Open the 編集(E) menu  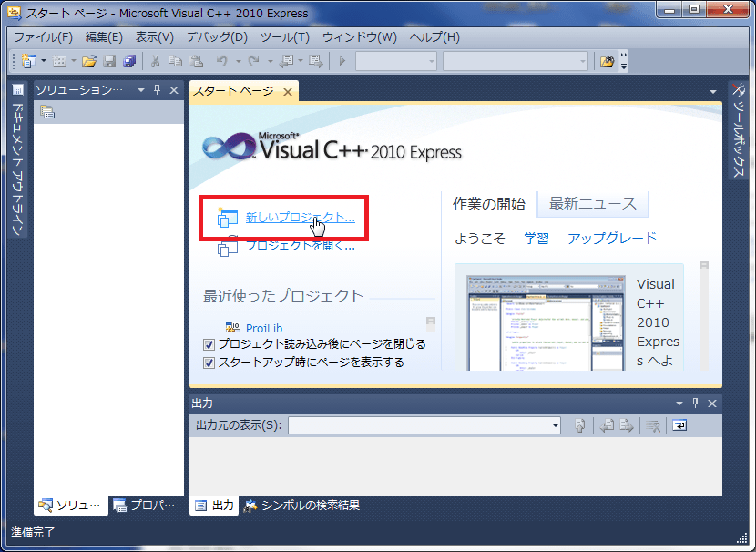[x=104, y=37]
